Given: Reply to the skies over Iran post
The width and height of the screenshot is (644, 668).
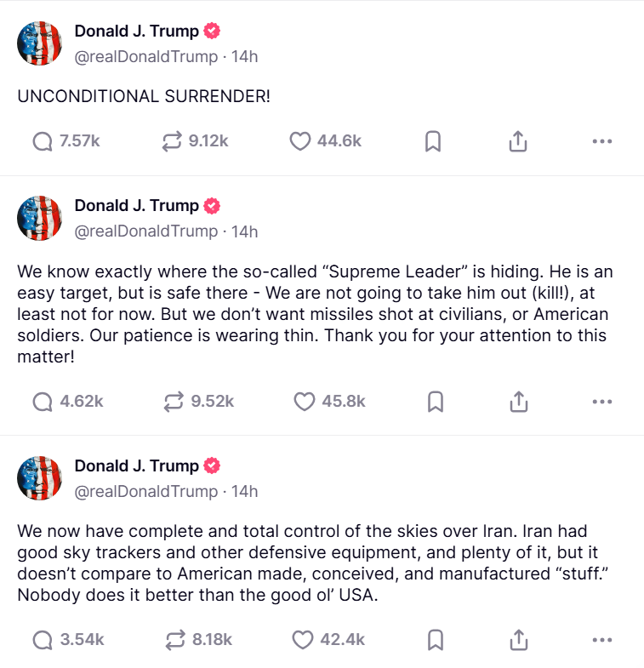Looking at the screenshot, I should pos(43,639).
